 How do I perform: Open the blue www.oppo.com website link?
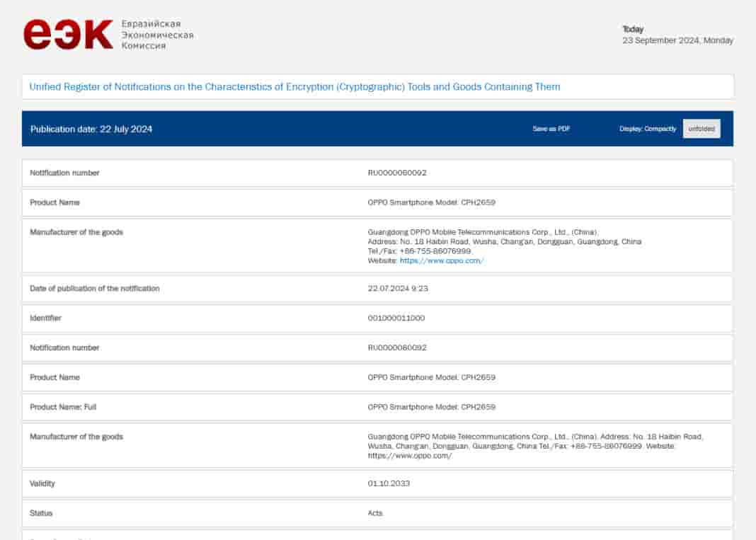(x=442, y=260)
